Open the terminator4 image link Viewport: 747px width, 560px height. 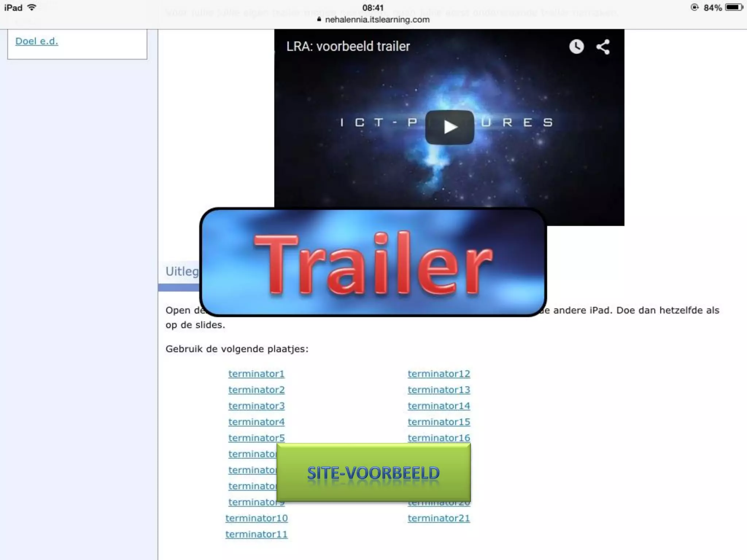256,422
